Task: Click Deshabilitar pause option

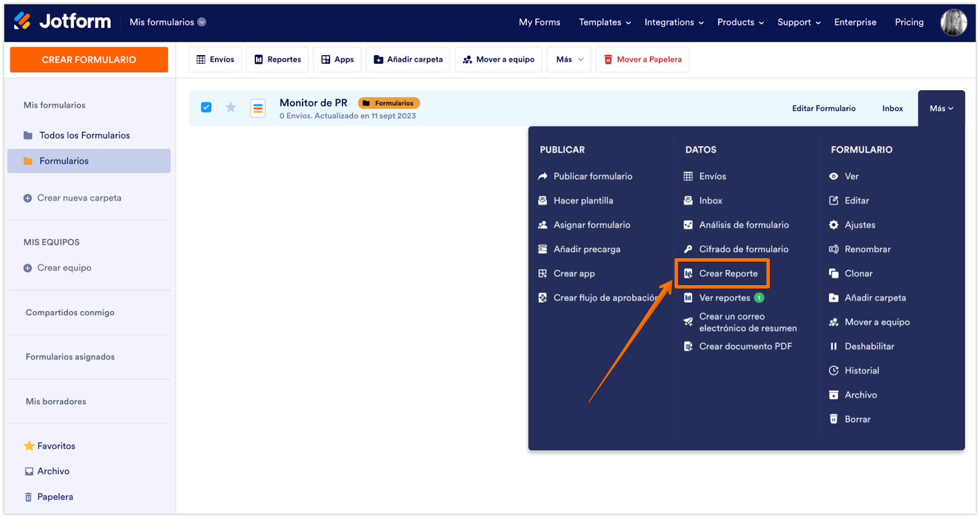Action: tap(861, 346)
